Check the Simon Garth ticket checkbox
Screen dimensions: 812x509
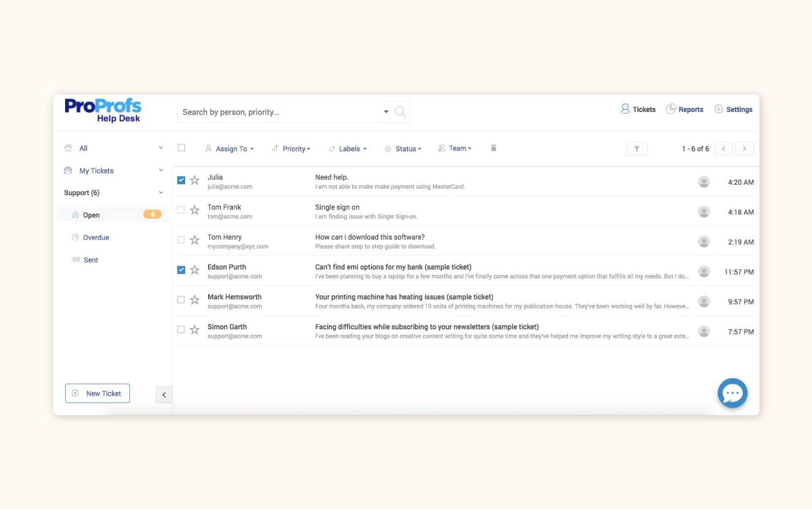coord(181,330)
